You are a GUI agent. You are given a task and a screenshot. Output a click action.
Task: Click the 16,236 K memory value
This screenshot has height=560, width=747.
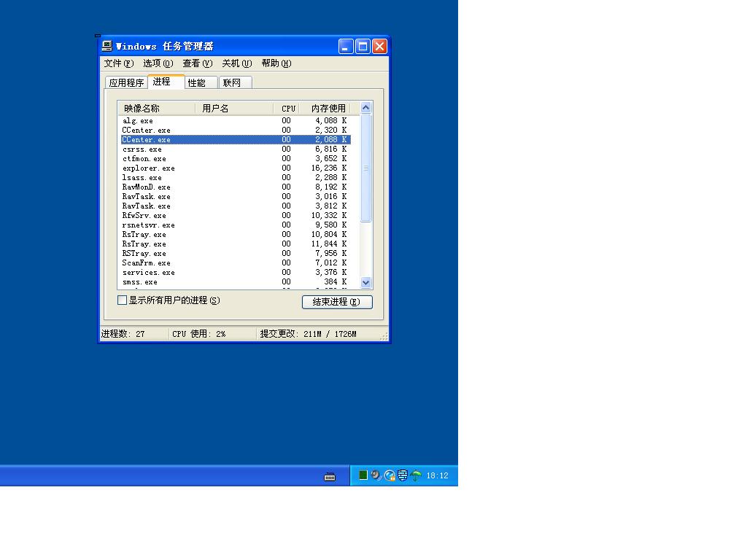pos(329,168)
